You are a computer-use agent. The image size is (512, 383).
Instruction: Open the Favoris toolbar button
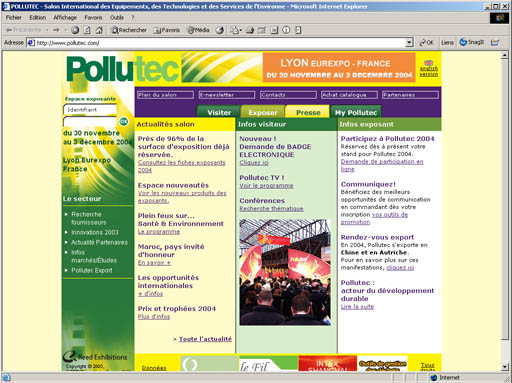166,30
